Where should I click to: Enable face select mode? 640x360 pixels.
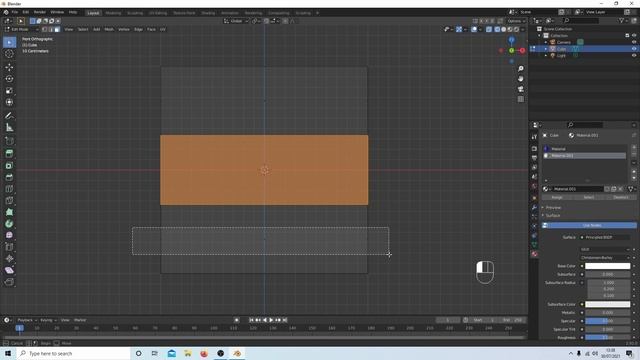coord(57,29)
